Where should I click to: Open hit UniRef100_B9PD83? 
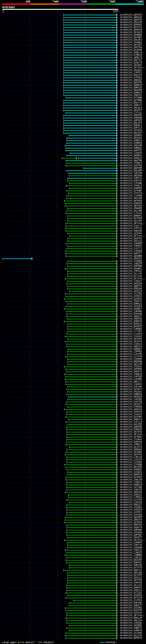click(131, 25)
